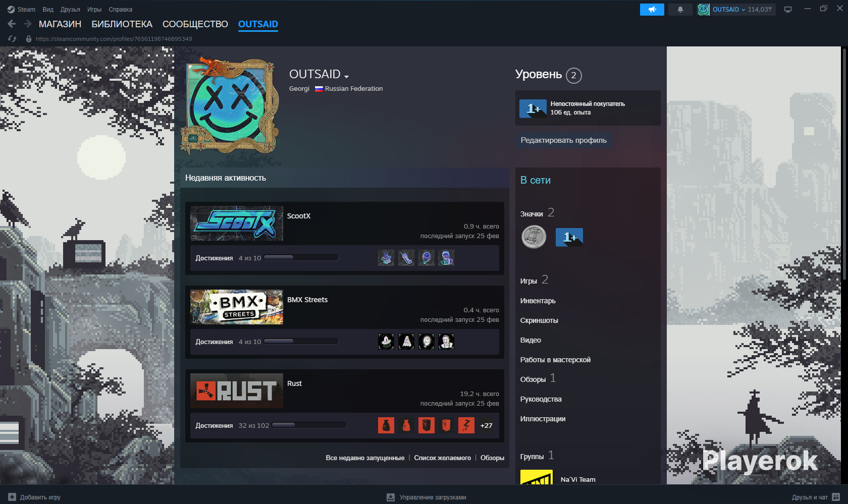Click third Rust achievement icon
Image resolution: width=848 pixels, height=504 pixels.
pos(427,425)
